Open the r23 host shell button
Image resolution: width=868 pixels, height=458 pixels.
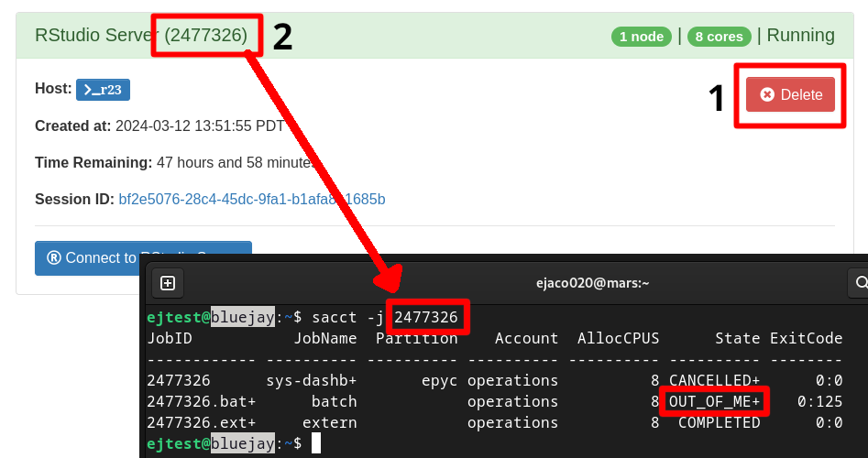click(x=103, y=89)
